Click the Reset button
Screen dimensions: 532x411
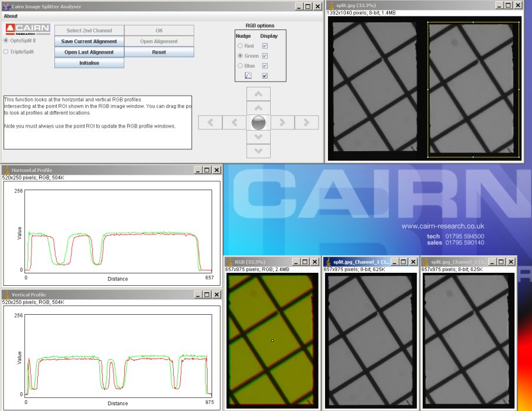point(159,52)
